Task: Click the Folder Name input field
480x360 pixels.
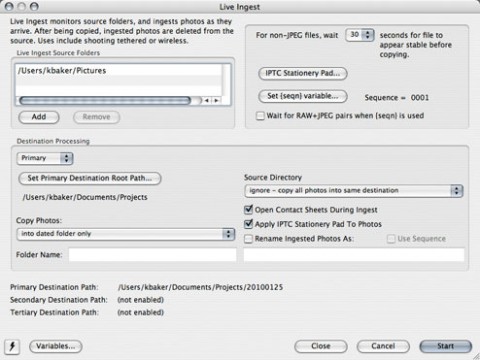Action: 152,255
